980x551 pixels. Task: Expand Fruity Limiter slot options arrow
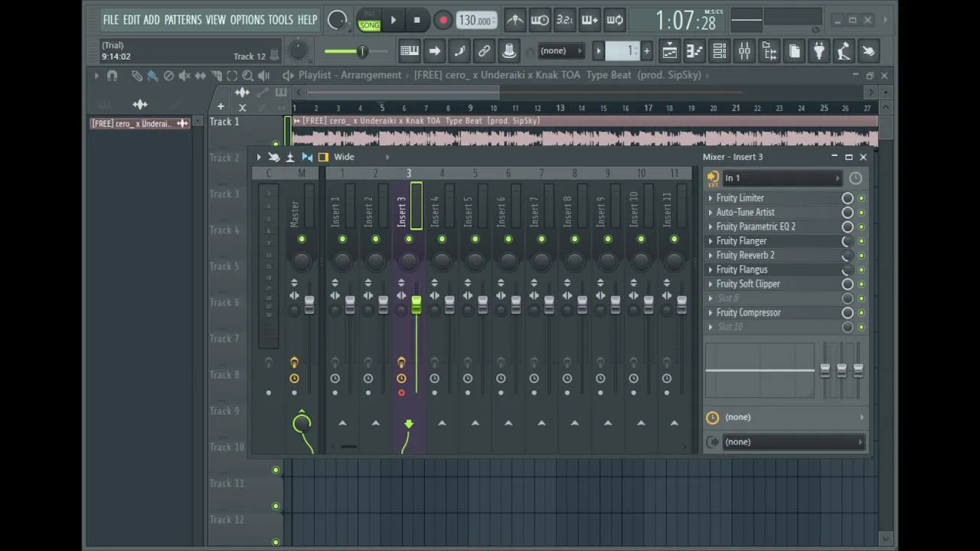click(x=710, y=198)
